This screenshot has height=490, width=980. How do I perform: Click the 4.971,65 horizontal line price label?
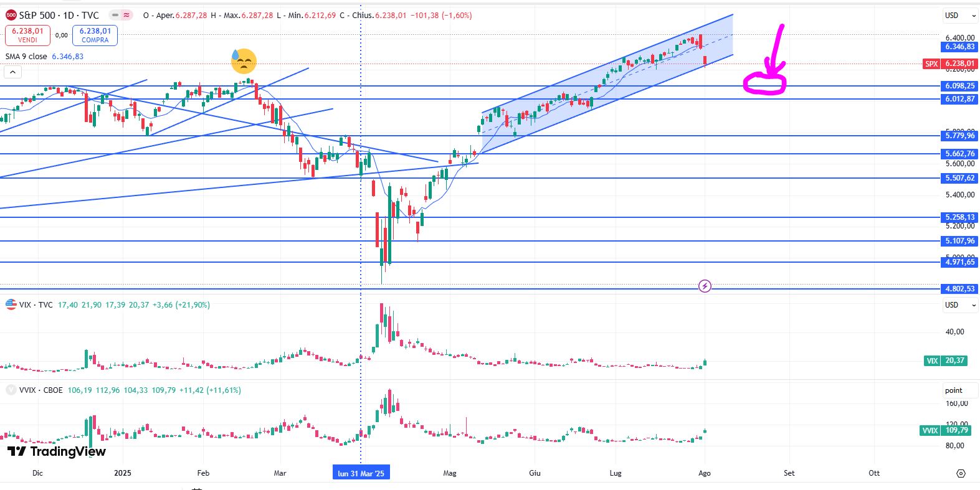[959, 262]
